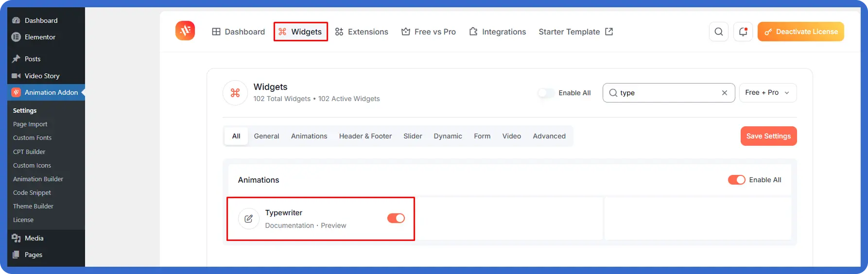Clear the search field with X icon

tap(725, 93)
